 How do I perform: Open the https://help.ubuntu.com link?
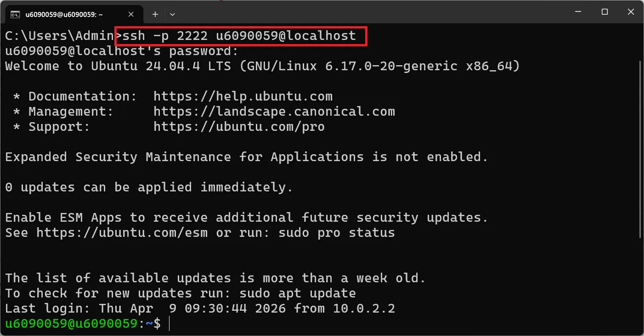pyautogui.click(x=243, y=96)
